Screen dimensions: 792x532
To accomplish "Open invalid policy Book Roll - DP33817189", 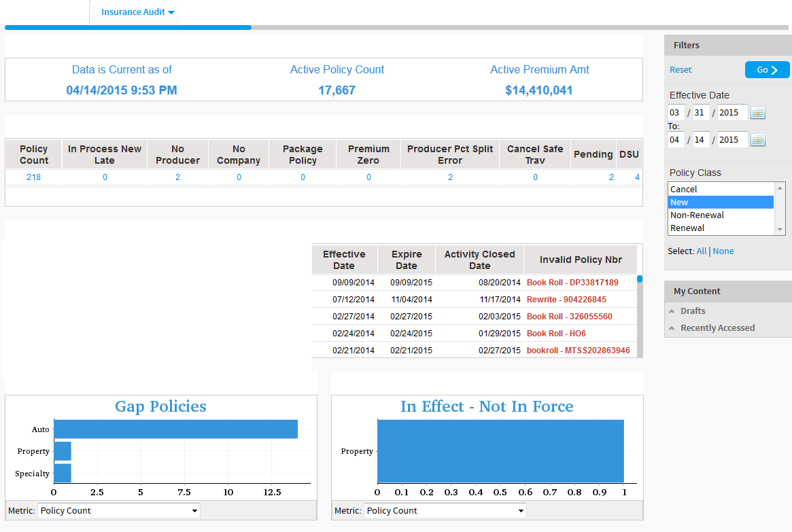I will (x=572, y=283).
